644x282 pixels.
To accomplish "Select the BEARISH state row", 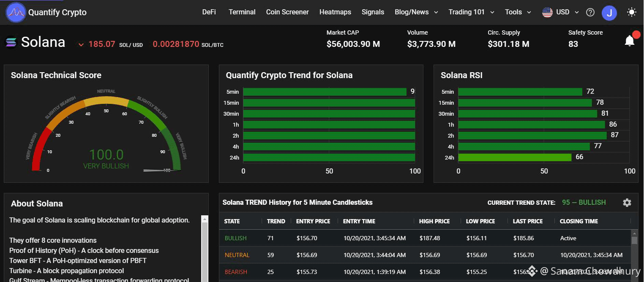I will coord(425,272).
